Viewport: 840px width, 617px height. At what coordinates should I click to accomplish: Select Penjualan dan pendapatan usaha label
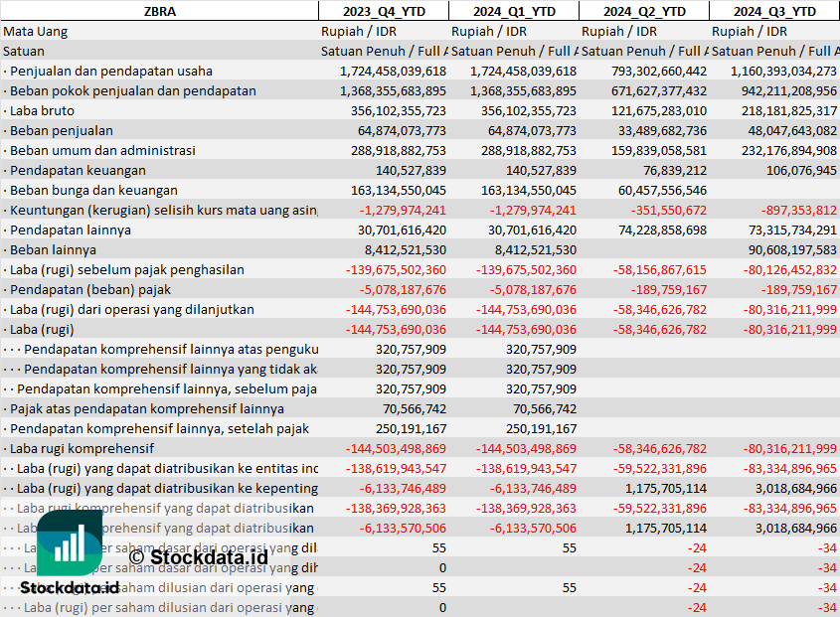[x=111, y=72]
